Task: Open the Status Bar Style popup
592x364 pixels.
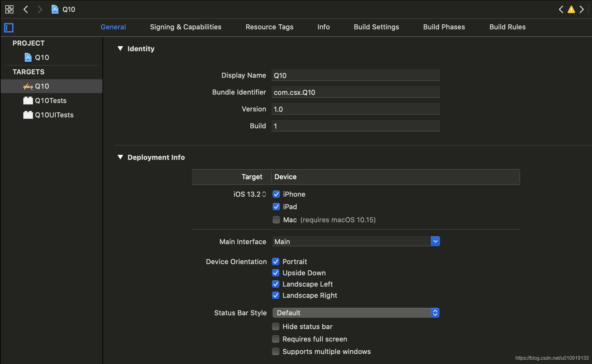Action: (x=356, y=313)
